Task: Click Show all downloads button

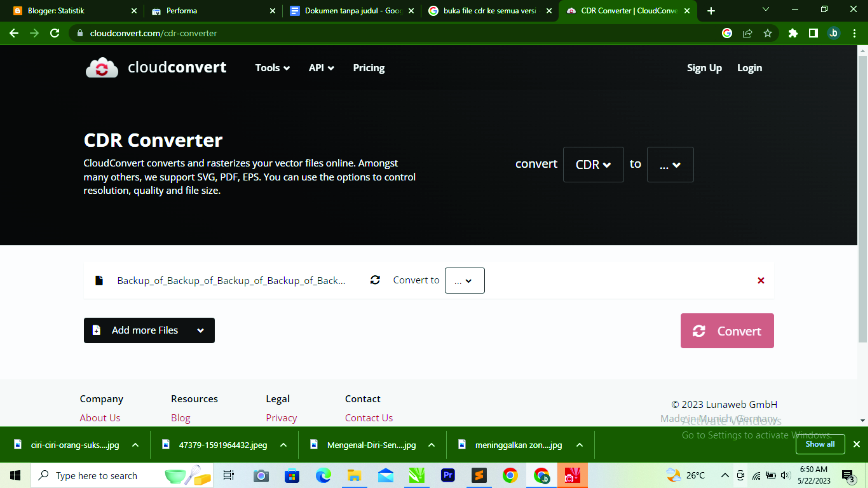Action: tap(820, 444)
